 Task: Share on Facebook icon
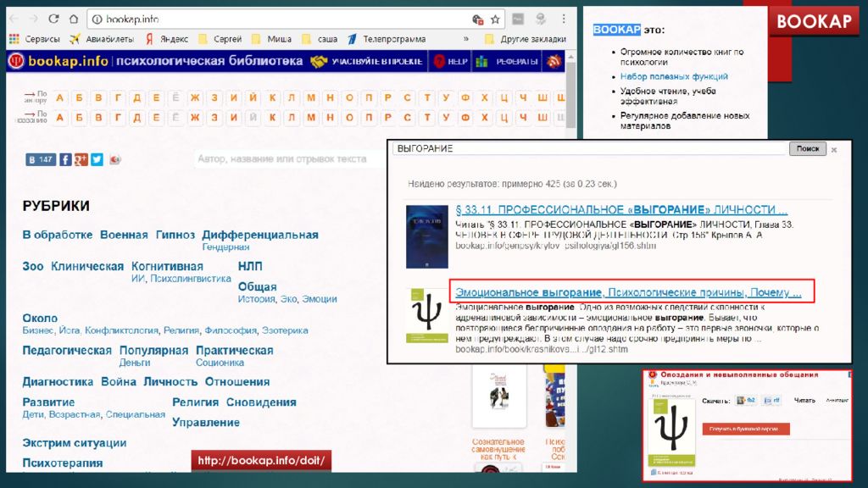pyautogui.click(x=65, y=159)
